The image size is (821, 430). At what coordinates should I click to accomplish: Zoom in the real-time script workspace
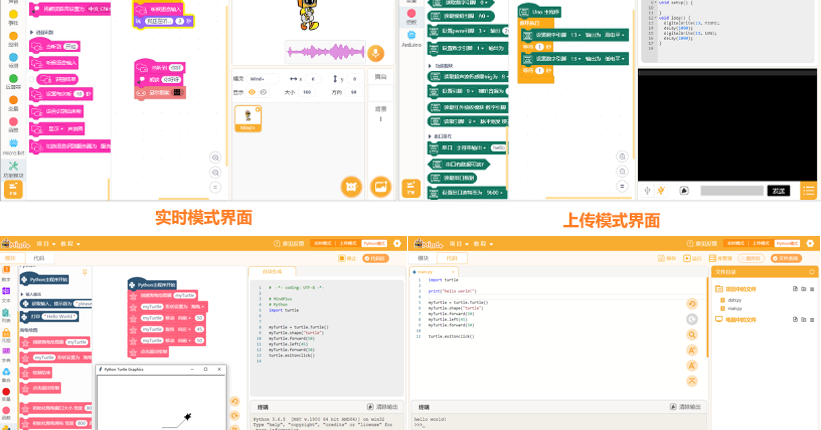click(x=215, y=158)
